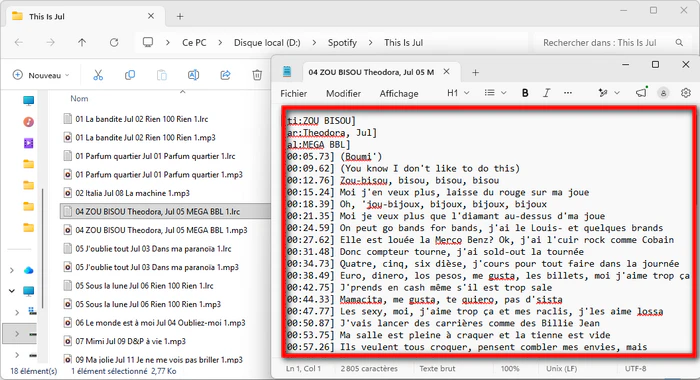Select file 01 La bandite Jul 1.mp3
The width and height of the screenshot is (700, 380).
pos(145,138)
